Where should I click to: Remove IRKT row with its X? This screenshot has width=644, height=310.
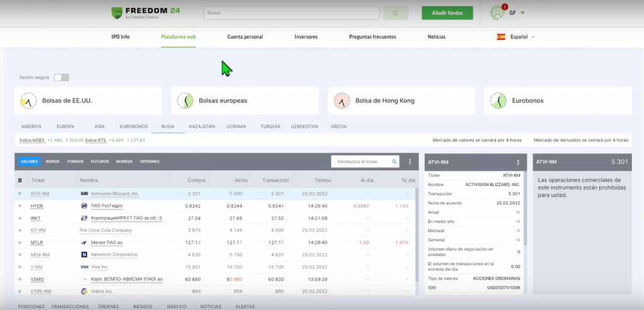(x=19, y=218)
